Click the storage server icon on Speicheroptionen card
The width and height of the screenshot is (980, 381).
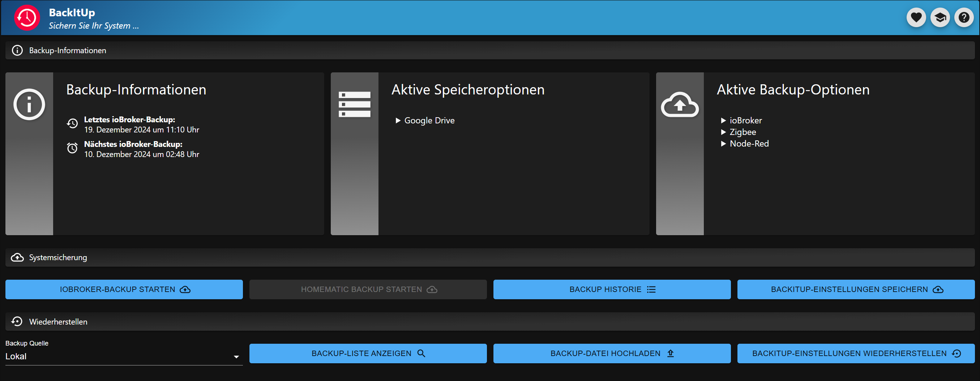tap(355, 104)
